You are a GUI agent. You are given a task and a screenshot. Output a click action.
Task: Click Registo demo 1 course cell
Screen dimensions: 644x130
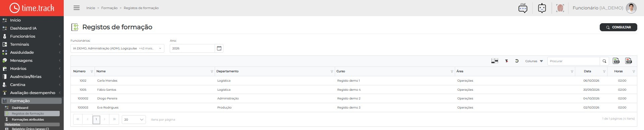[348, 81]
